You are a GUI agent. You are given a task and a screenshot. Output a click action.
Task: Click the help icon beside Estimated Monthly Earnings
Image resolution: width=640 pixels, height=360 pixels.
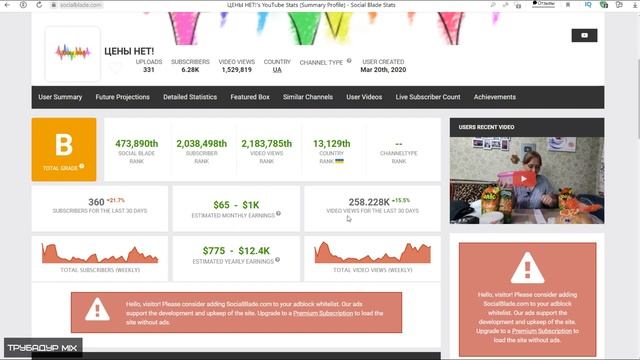[x=278, y=213]
